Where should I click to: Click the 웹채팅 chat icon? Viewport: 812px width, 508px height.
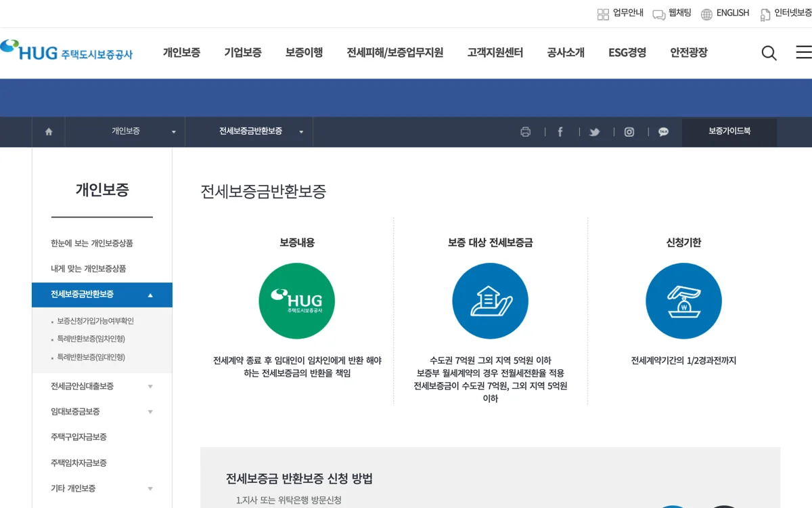pos(658,14)
